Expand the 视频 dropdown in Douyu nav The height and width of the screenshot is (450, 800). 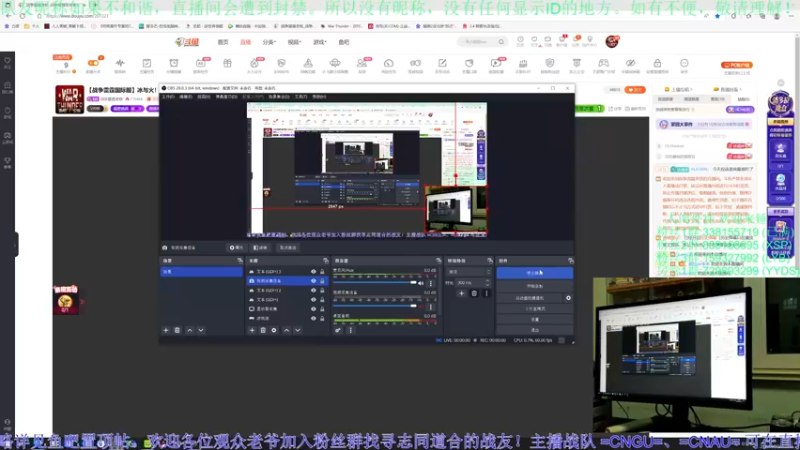pyautogui.click(x=294, y=42)
